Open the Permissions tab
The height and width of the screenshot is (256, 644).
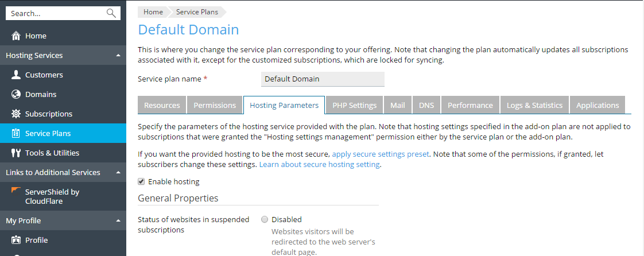(215, 105)
